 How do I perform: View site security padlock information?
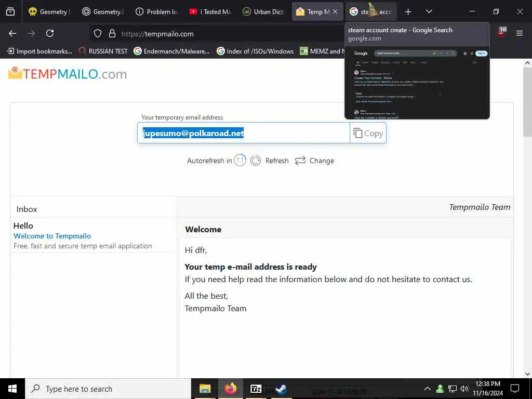112,33
